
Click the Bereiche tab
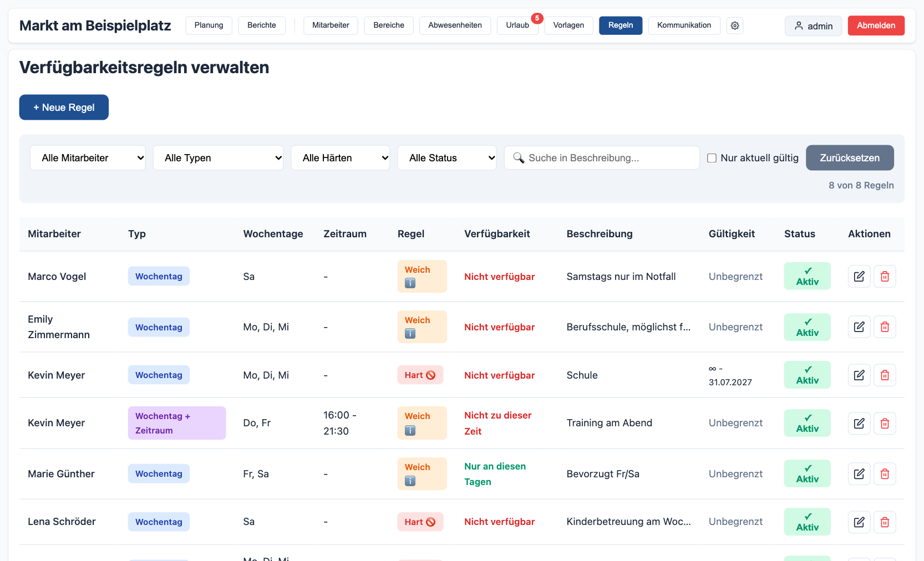[389, 25]
